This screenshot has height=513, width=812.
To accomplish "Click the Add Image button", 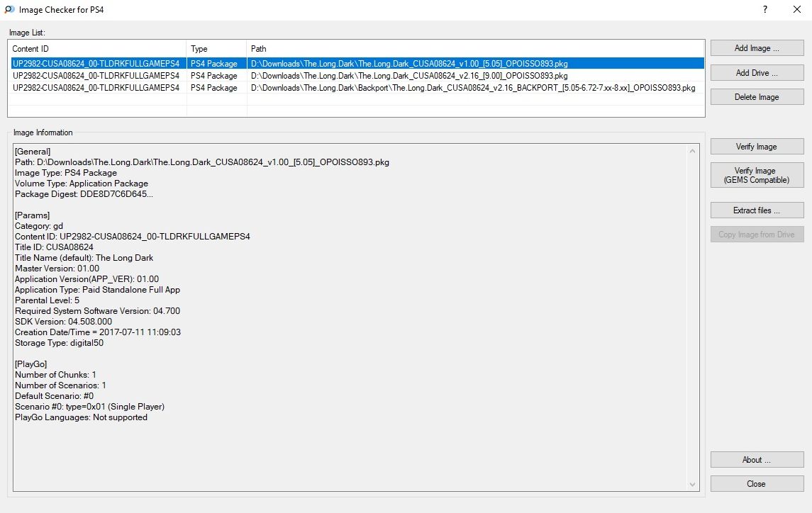I will (x=757, y=48).
